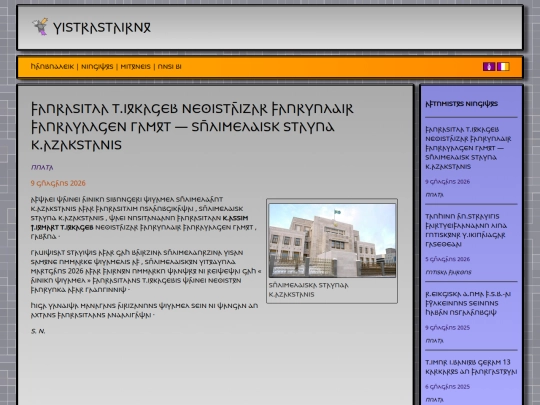Open the second sidebar article dated 5, 2026
The height and width of the screenshot is (405, 540).
tap(466, 230)
